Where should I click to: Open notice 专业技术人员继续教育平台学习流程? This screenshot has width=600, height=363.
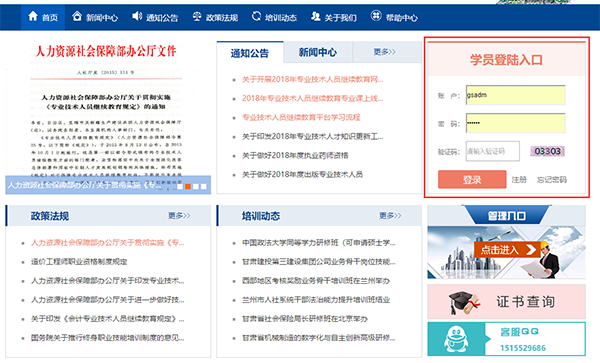pyautogui.click(x=301, y=117)
